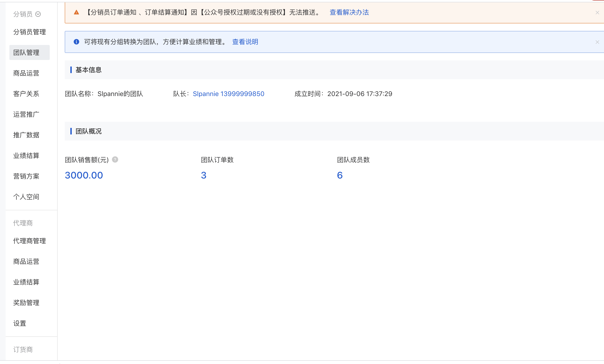Click the orange warning triangle icon
604x364 pixels.
point(76,12)
